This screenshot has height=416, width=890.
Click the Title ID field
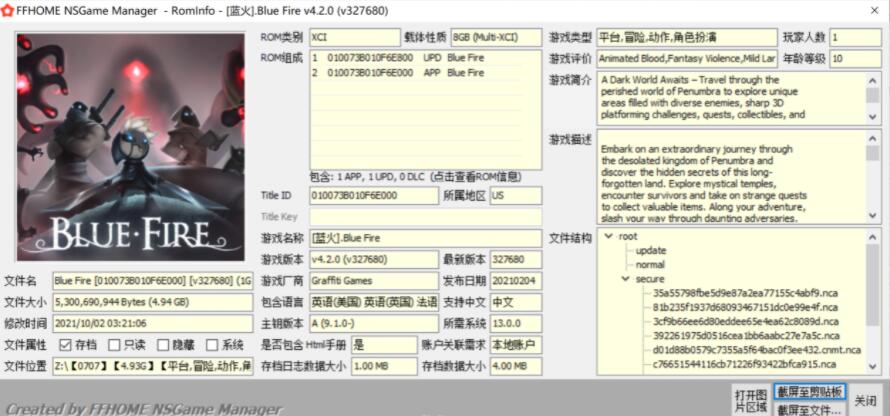(374, 196)
